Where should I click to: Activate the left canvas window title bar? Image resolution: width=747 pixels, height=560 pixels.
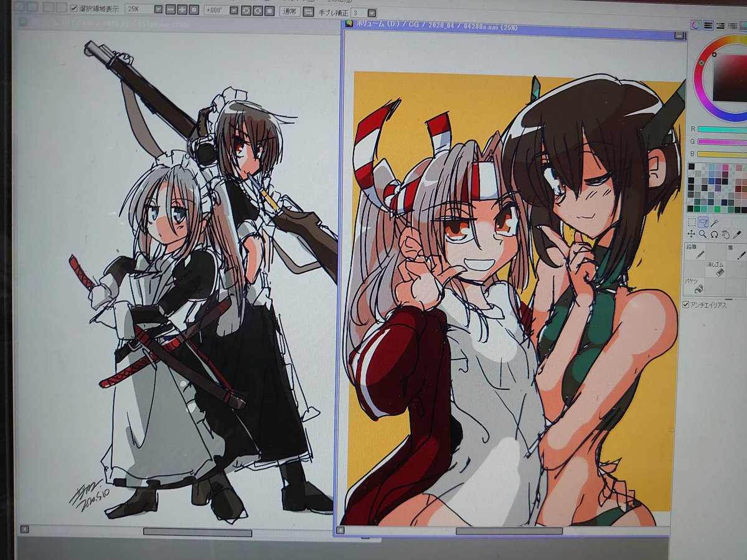(x=177, y=24)
